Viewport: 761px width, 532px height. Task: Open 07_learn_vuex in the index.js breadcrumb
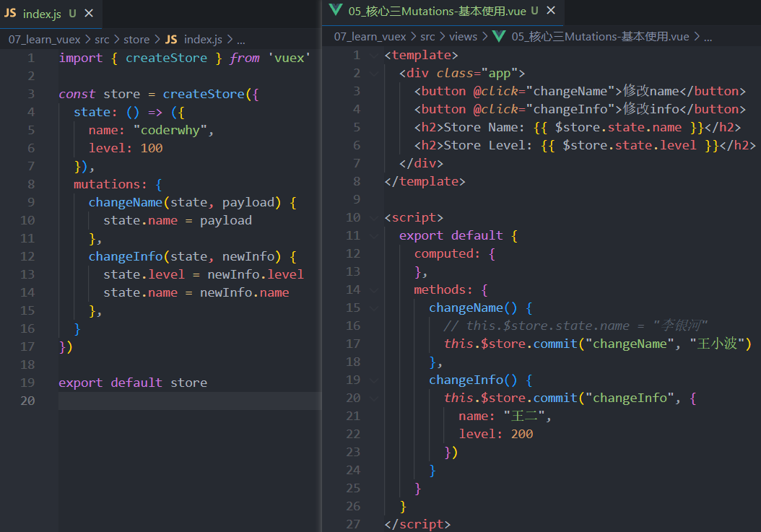tap(44, 39)
